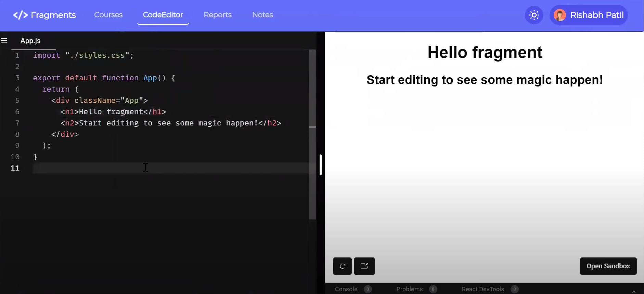Click the editor-preview divider handle
The image size is (644, 294).
(321, 165)
